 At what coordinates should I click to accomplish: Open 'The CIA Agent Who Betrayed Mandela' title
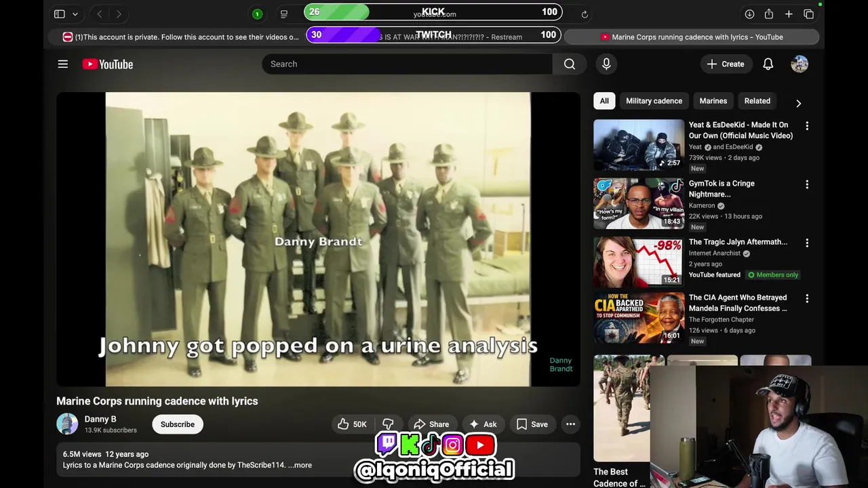tap(738, 303)
